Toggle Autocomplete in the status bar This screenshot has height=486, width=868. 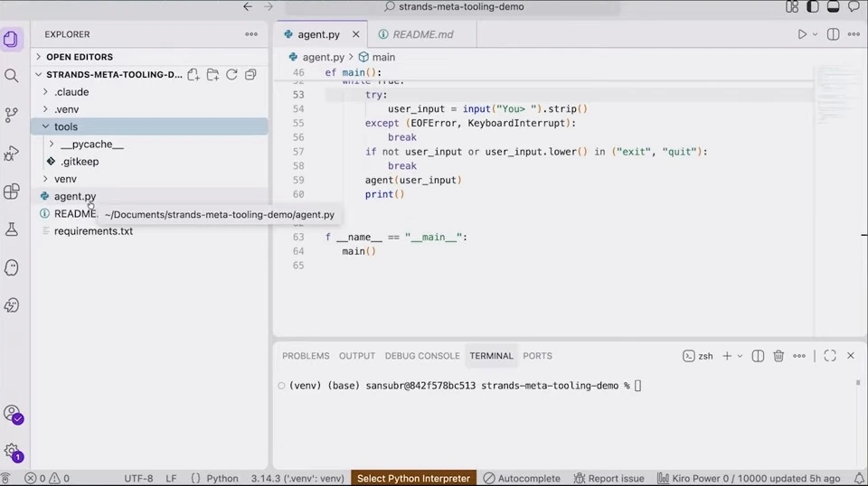(522, 478)
